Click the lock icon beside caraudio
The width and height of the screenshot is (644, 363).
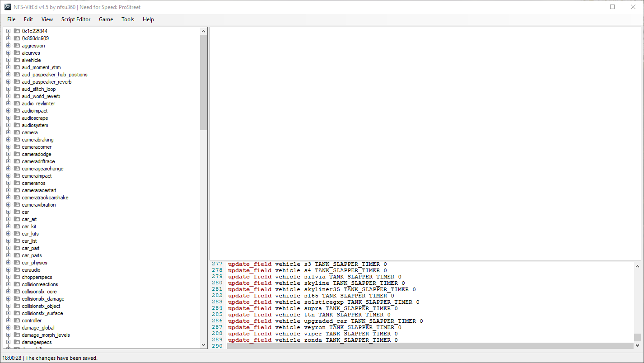[x=17, y=270]
